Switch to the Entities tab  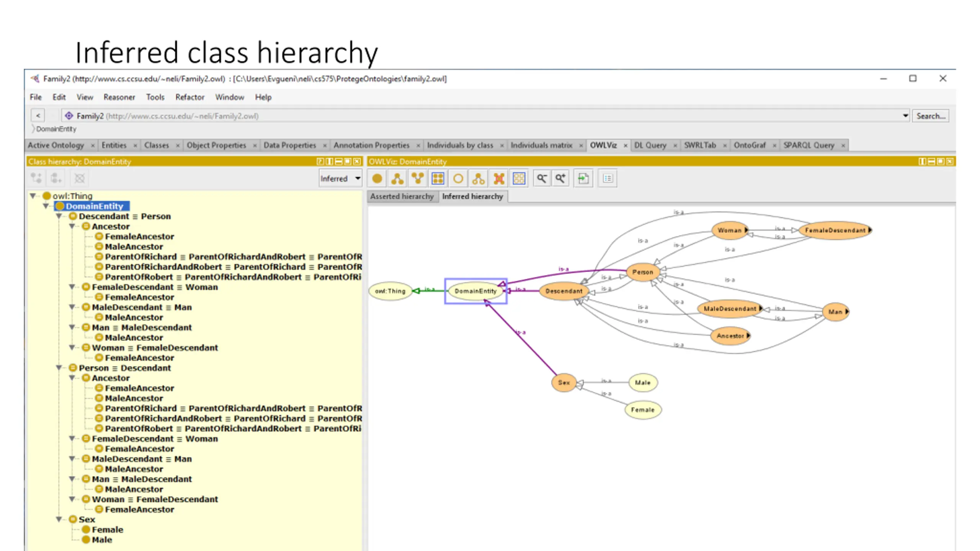pos(114,145)
